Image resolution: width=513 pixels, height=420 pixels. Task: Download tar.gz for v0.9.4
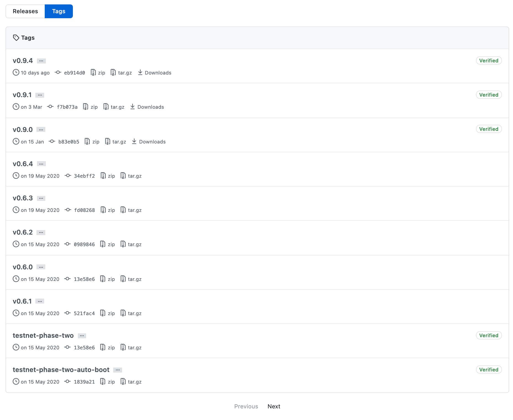tap(121, 73)
